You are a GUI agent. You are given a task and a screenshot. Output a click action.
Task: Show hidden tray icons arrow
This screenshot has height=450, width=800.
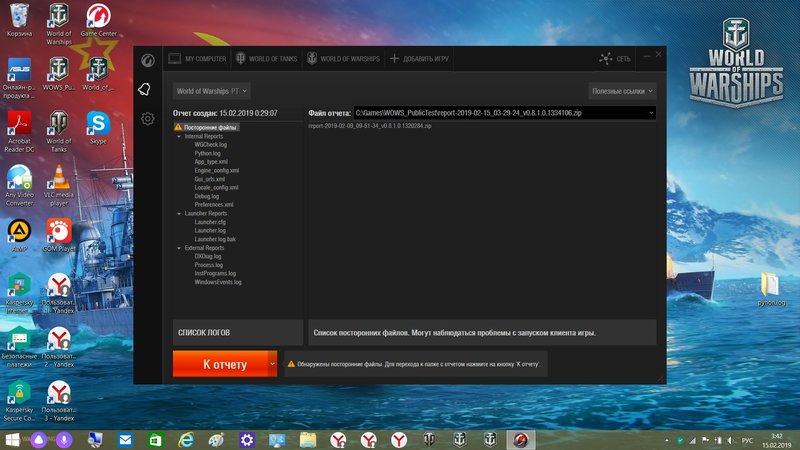667,440
